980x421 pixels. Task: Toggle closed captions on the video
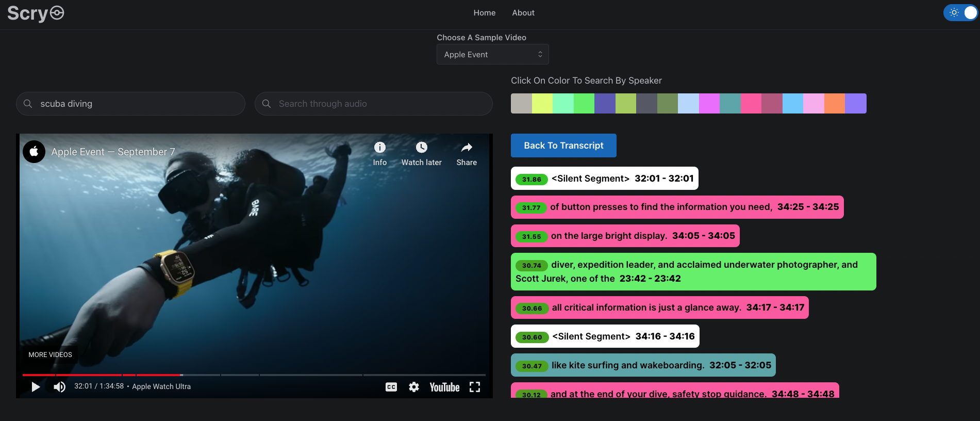391,387
